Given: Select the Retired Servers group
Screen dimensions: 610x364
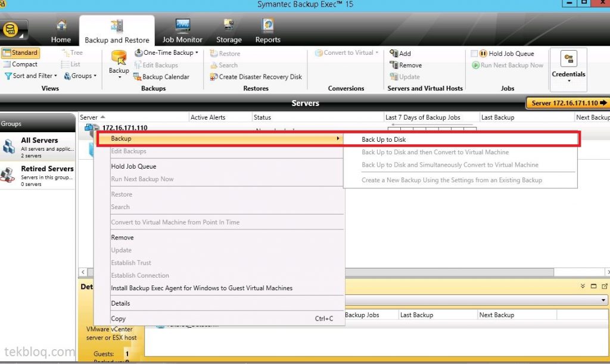Looking at the screenshot, I should [x=38, y=175].
